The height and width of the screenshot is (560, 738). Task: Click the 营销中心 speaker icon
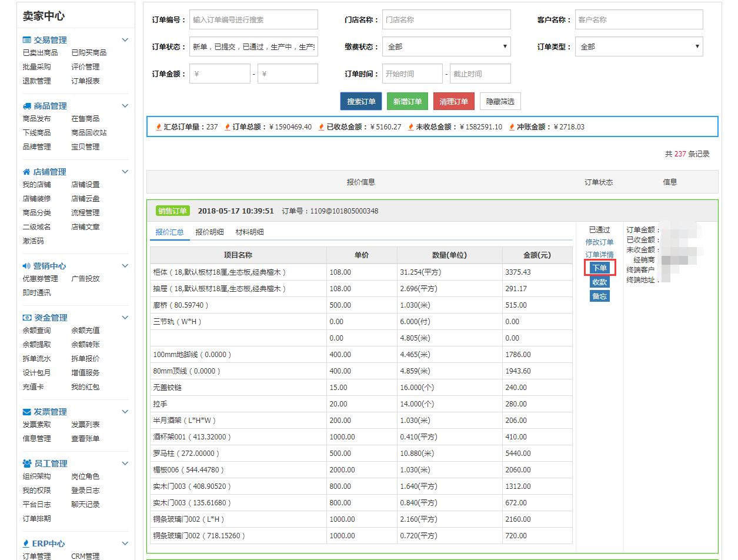point(26,266)
